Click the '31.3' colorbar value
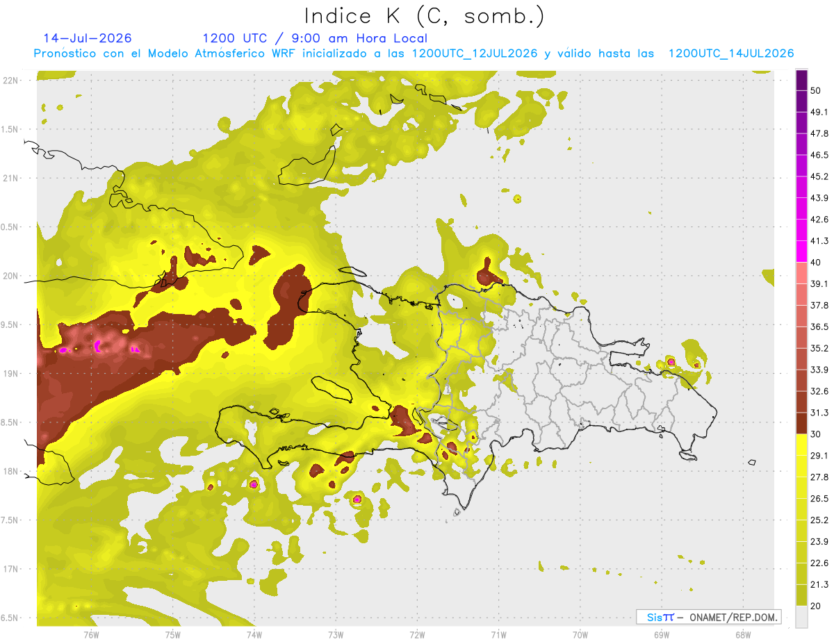The image size is (834, 644). [x=819, y=413]
